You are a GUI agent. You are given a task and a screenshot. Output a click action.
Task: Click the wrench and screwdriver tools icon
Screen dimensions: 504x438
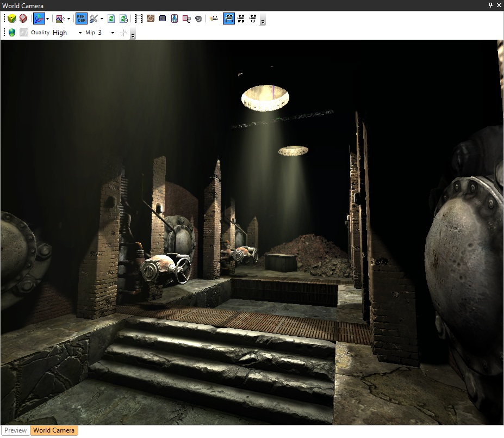pyautogui.click(x=94, y=18)
